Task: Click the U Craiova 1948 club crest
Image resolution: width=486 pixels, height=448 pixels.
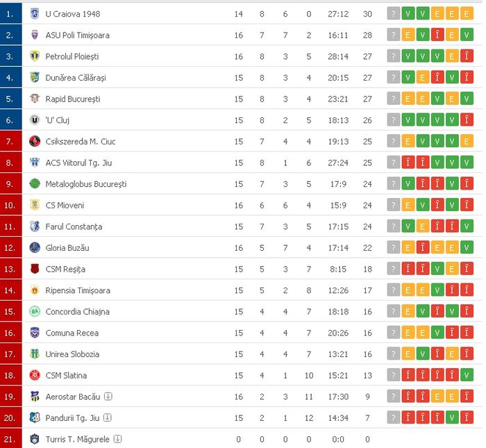Action: tap(35, 14)
